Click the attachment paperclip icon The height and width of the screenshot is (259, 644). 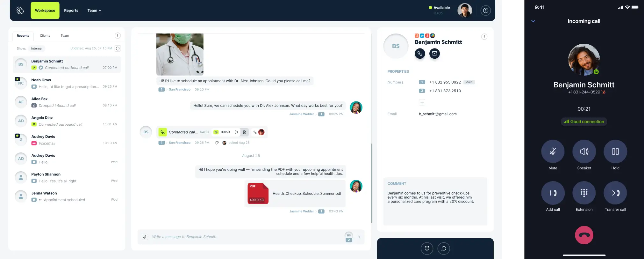click(x=145, y=237)
